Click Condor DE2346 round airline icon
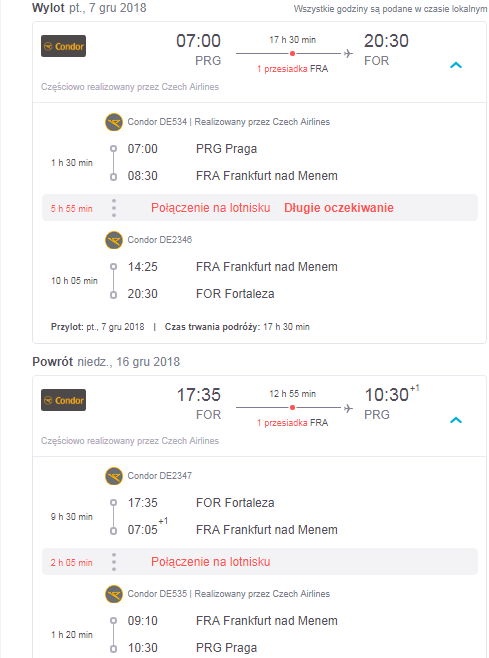489x658 pixels. pos(114,240)
